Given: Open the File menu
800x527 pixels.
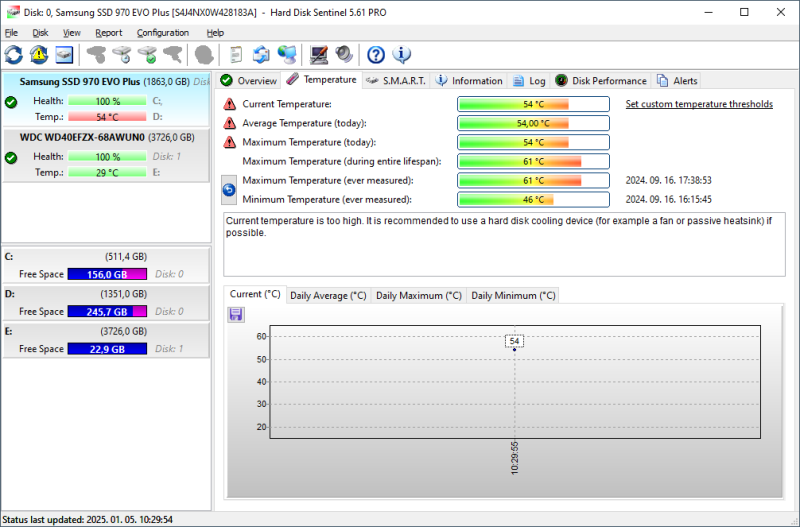Looking at the screenshot, I should click(x=11, y=33).
